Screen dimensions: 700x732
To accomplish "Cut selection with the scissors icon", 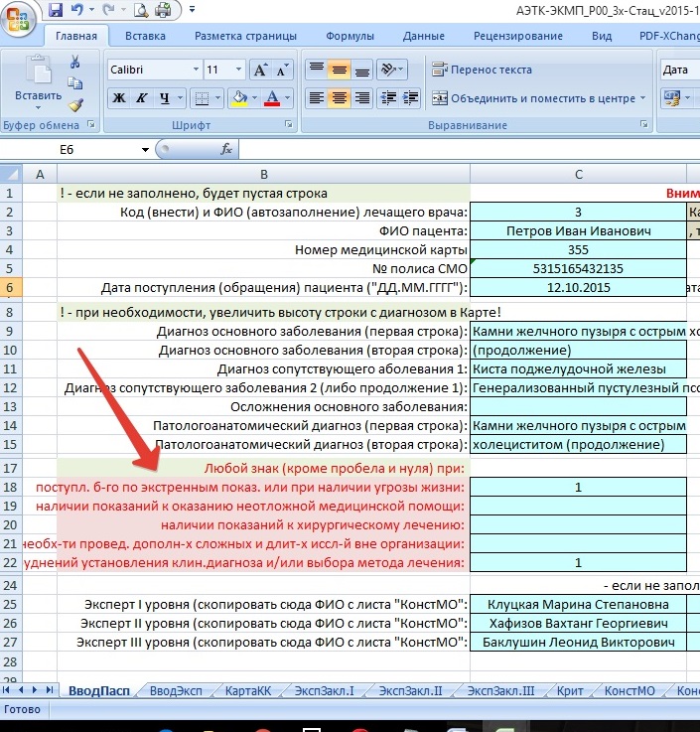I will 74,62.
